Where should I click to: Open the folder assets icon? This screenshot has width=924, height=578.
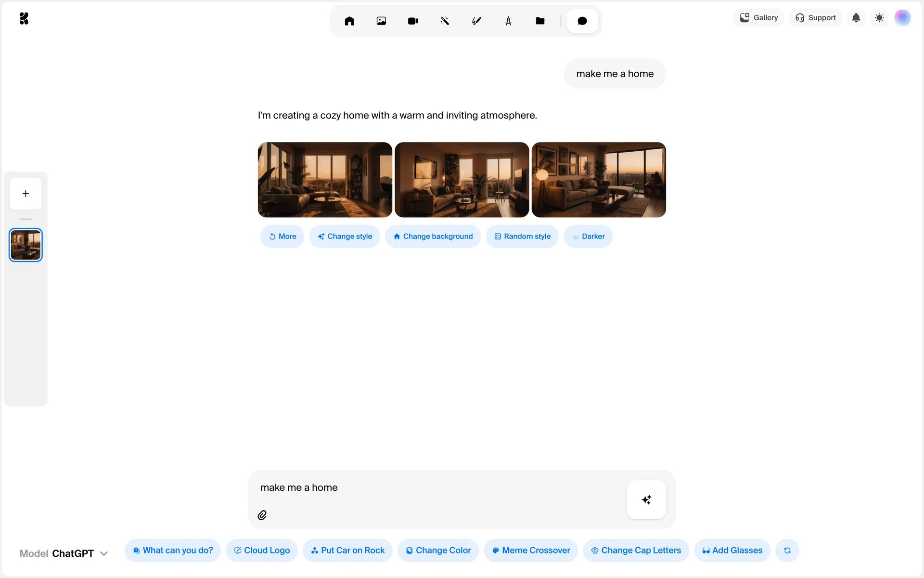[x=540, y=21]
